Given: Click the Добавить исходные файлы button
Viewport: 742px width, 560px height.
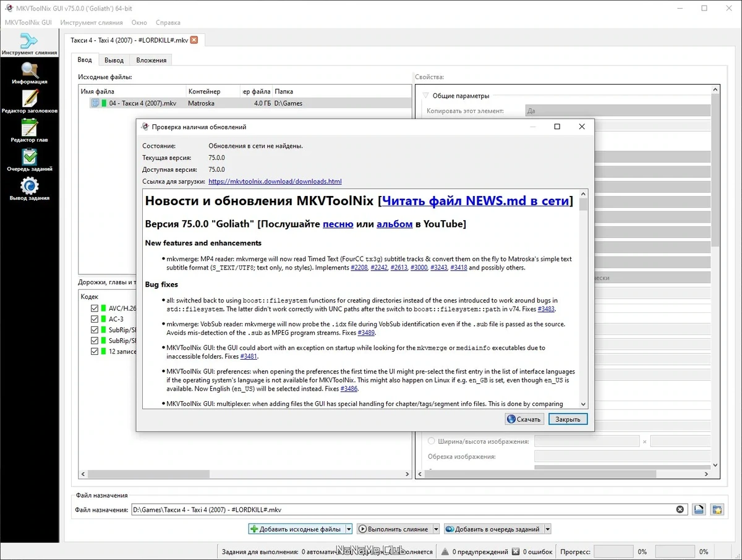Looking at the screenshot, I should 296,529.
